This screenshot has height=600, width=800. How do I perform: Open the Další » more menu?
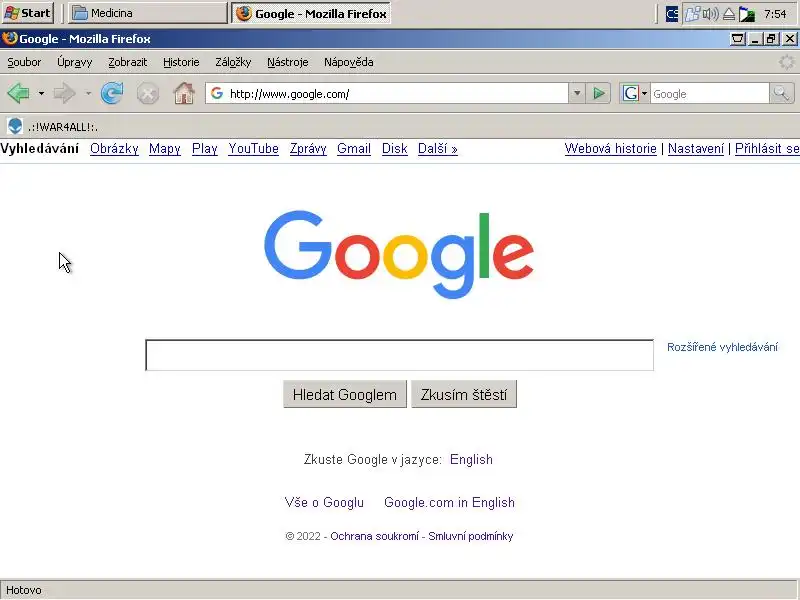point(438,148)
